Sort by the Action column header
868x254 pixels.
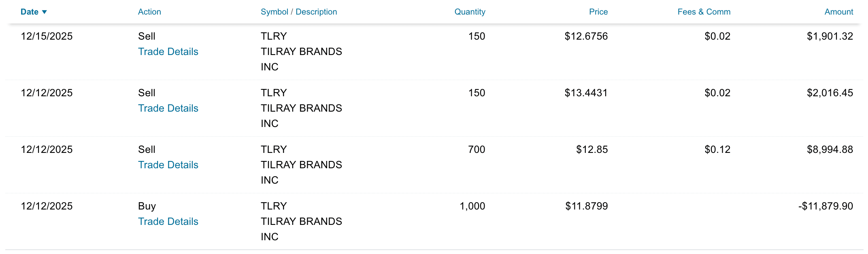click(149, 12)
